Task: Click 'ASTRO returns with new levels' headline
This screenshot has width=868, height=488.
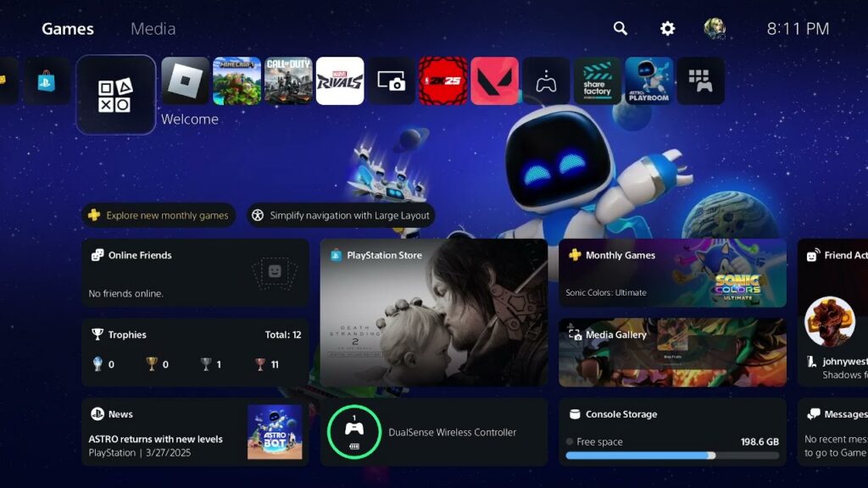Action: (x=156, y=439)
